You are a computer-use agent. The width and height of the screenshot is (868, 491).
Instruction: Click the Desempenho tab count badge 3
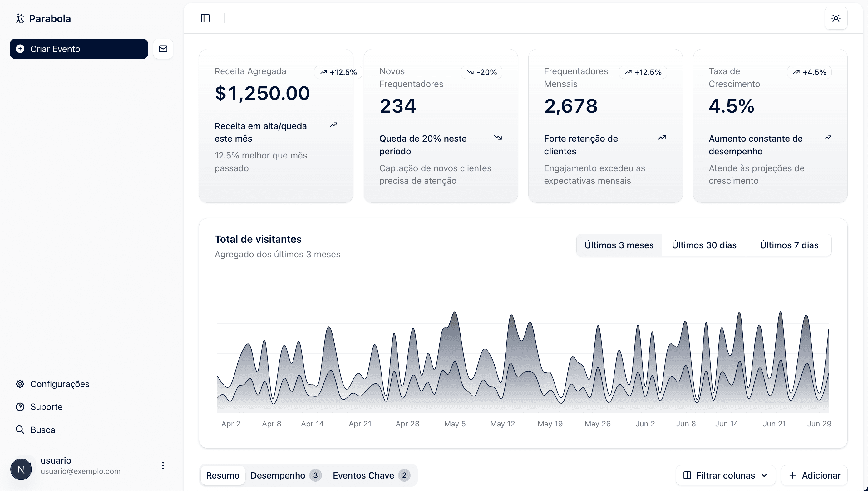pyautogui.click(x=316, y=475)
